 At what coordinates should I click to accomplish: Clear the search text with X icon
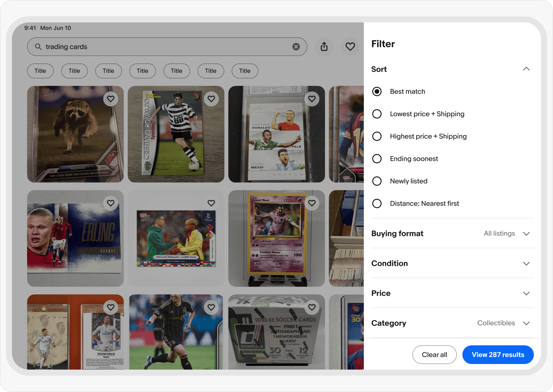click(296, 47)
